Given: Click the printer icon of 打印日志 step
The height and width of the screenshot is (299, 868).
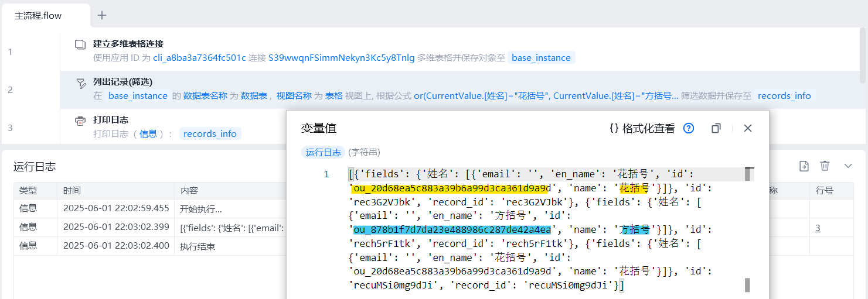Looking at the screenshot, I should (80, 121).
